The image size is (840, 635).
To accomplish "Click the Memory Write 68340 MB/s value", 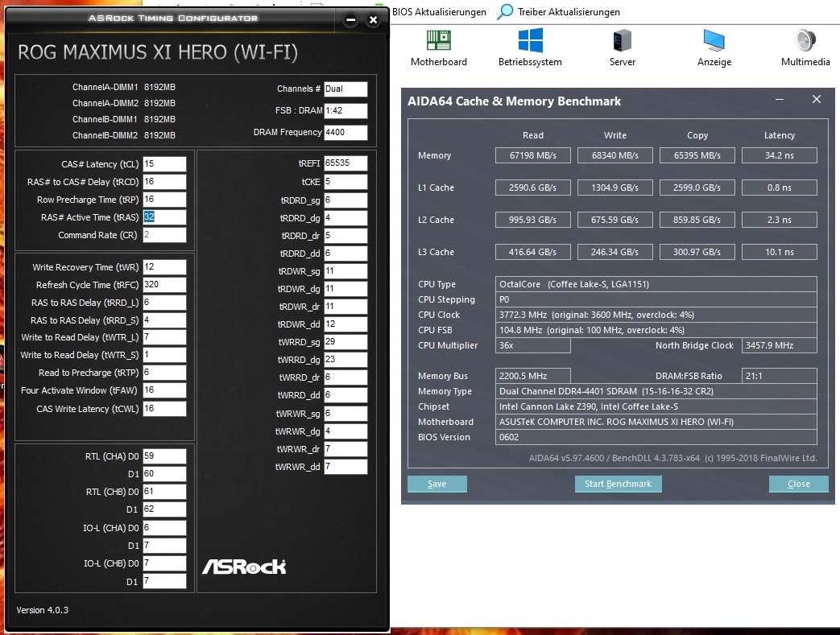I will click(615, 155).
